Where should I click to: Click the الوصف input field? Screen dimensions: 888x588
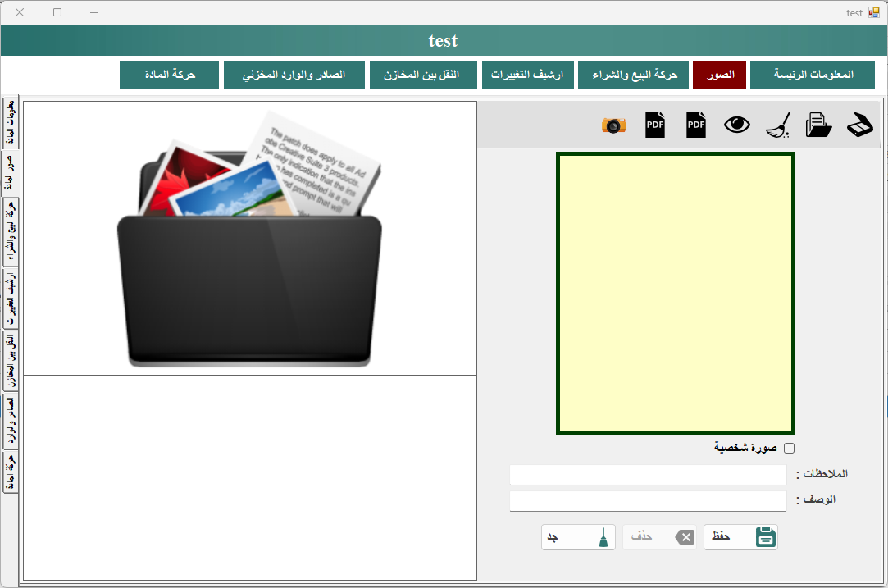[648, 501]
